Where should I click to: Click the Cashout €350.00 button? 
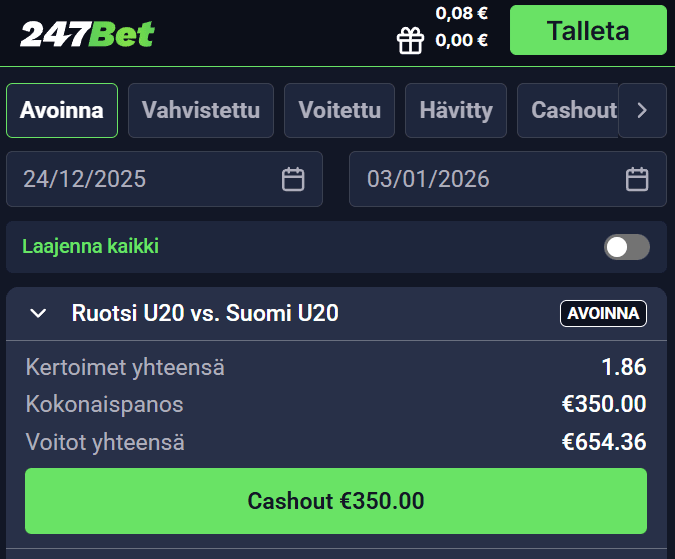pos(336,501)
